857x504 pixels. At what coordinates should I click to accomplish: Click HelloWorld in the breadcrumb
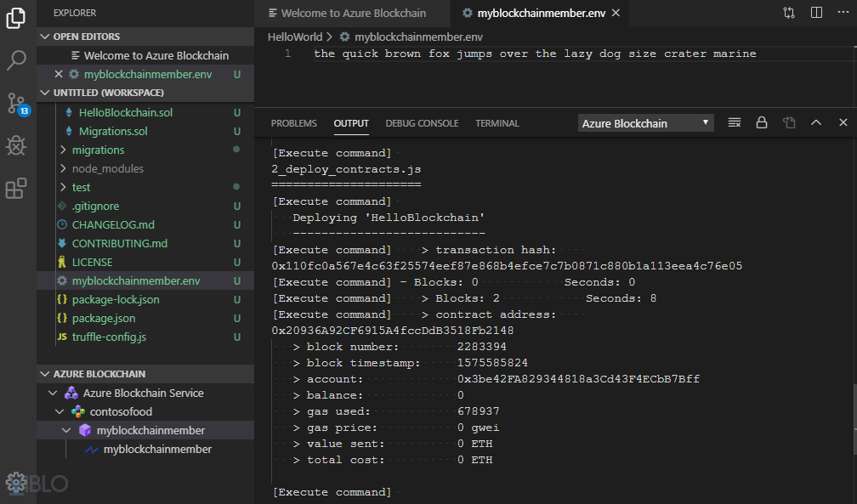295,37
